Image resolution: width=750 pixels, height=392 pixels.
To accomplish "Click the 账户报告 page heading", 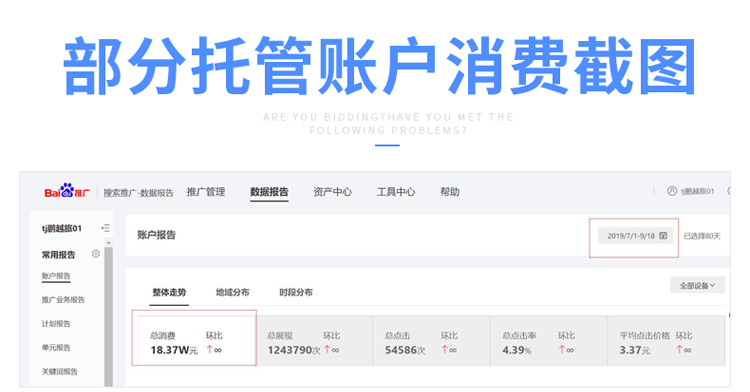I will [156, 235].
